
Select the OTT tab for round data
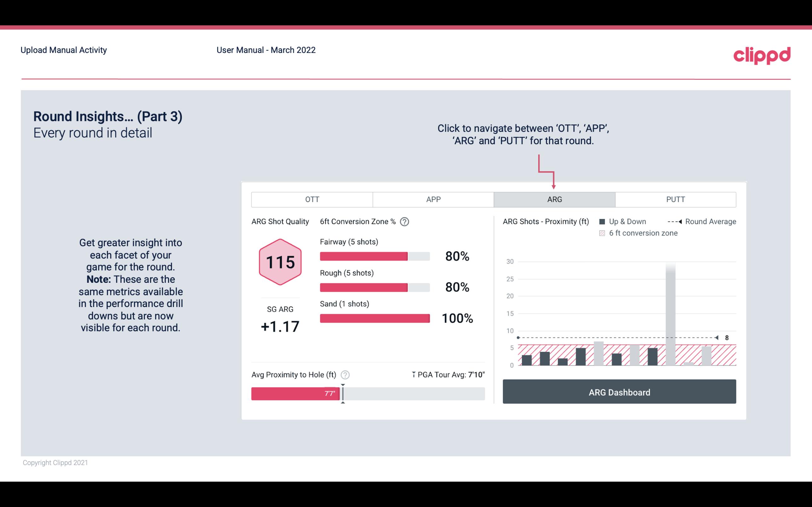coord(312,199)
